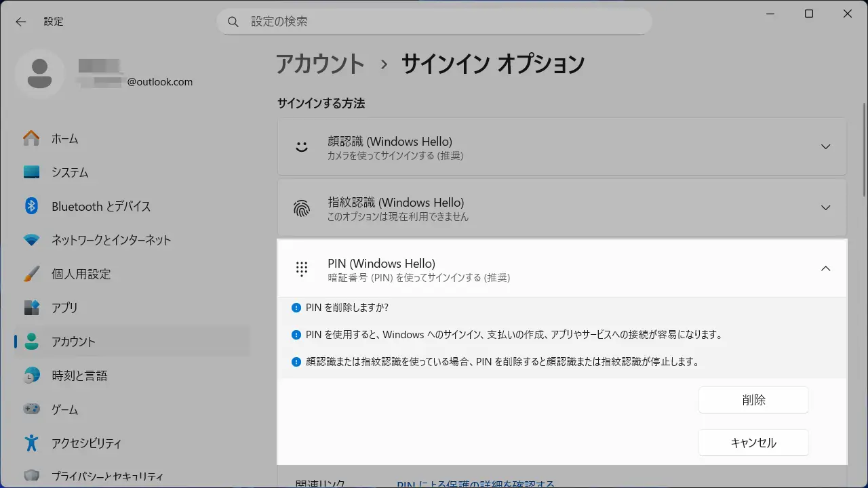Select 時刻と言語 in the sidebar

point(79,375)
